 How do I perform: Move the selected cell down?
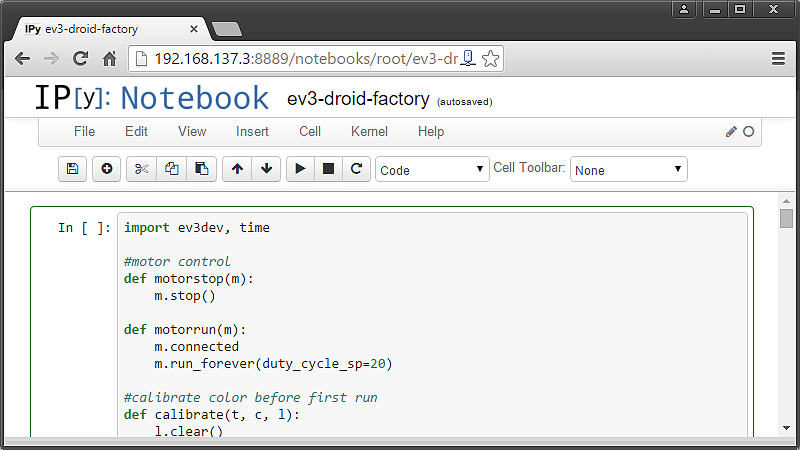click(266, 169)
